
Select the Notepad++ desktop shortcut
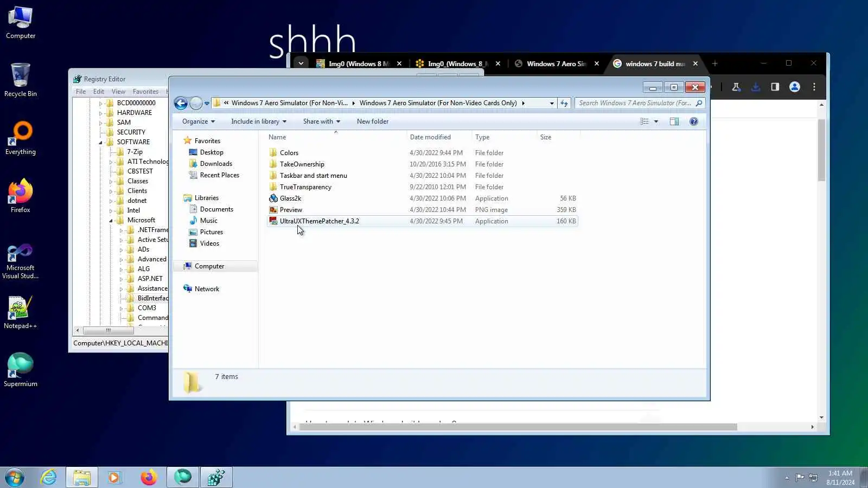coord(21,312)
